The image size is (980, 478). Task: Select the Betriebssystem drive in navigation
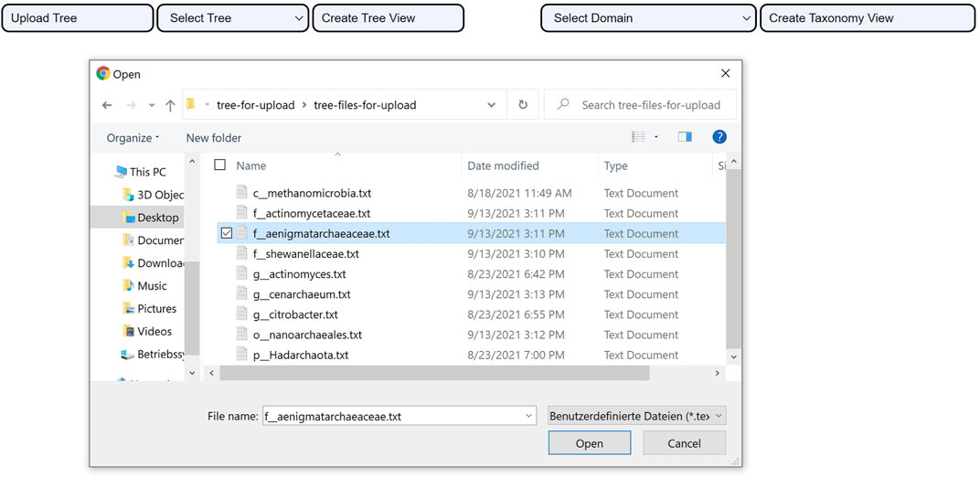[154, 355]
